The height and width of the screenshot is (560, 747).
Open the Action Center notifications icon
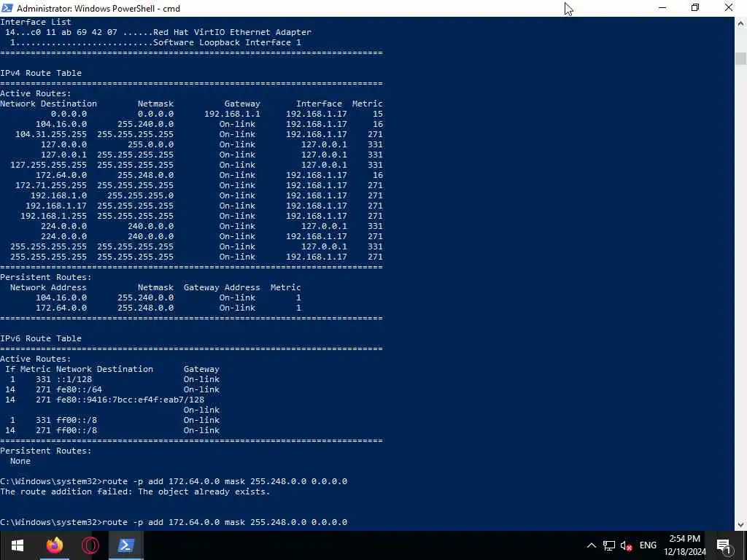(724, 545)
